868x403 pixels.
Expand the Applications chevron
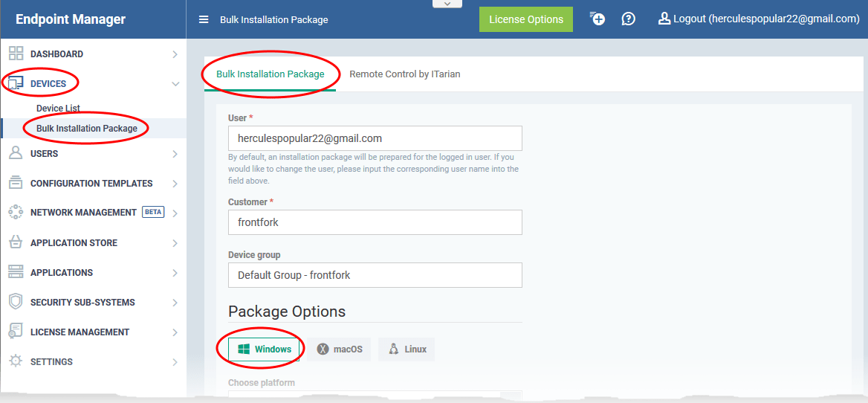pos(175,273)
